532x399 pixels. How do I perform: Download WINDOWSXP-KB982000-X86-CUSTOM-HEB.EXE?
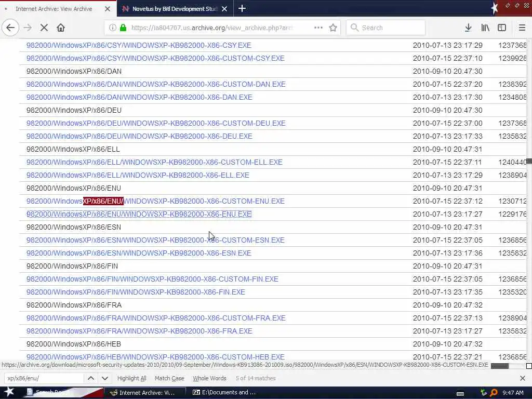155,357
